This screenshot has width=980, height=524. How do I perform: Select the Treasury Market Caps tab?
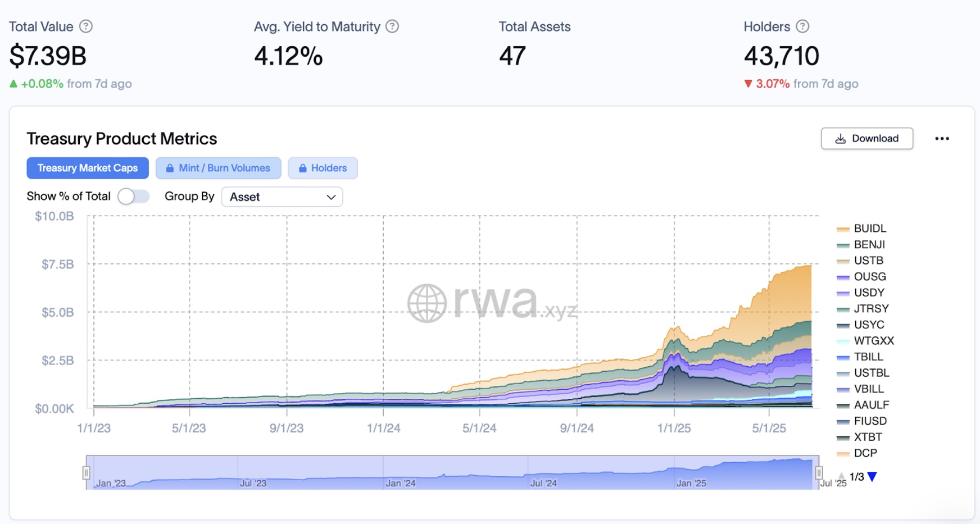pyautogui.click(x=88, y=168)
